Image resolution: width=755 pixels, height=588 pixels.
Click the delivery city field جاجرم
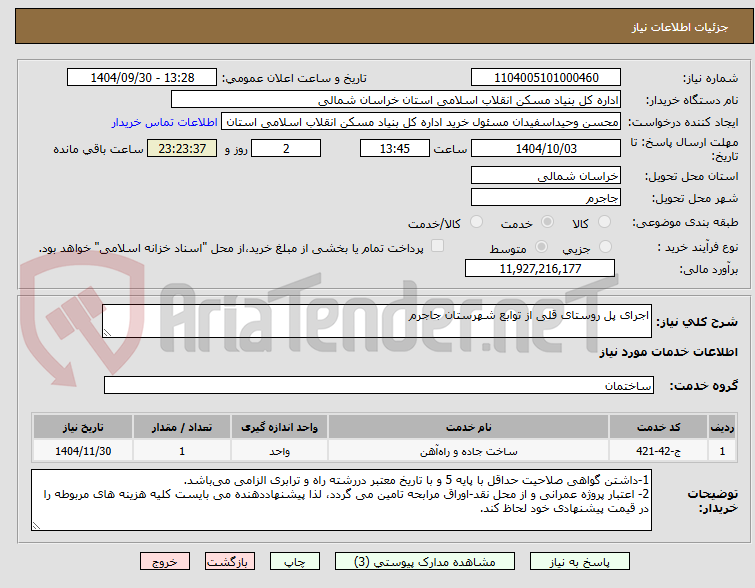tap(546, 197)
